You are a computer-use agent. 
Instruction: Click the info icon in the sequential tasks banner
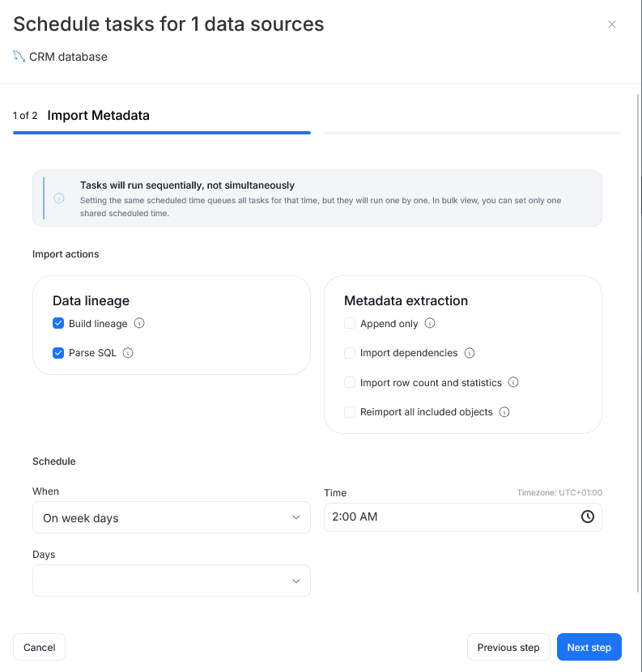59,197
